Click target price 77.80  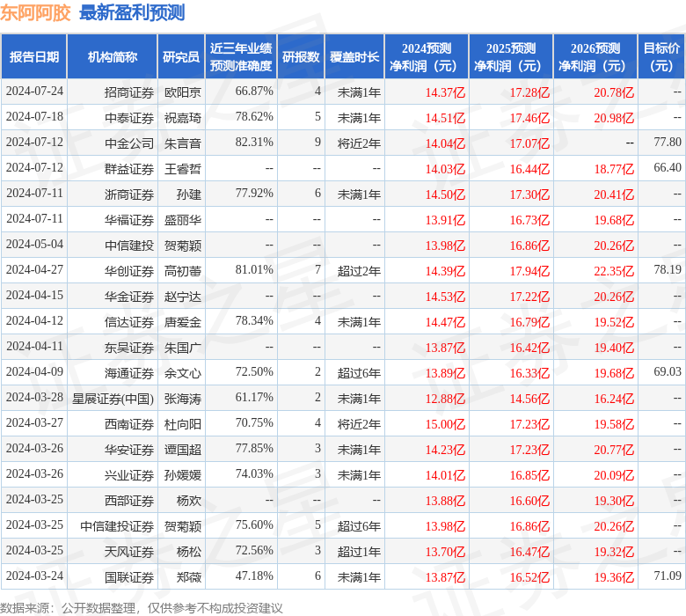pos(668,142)
